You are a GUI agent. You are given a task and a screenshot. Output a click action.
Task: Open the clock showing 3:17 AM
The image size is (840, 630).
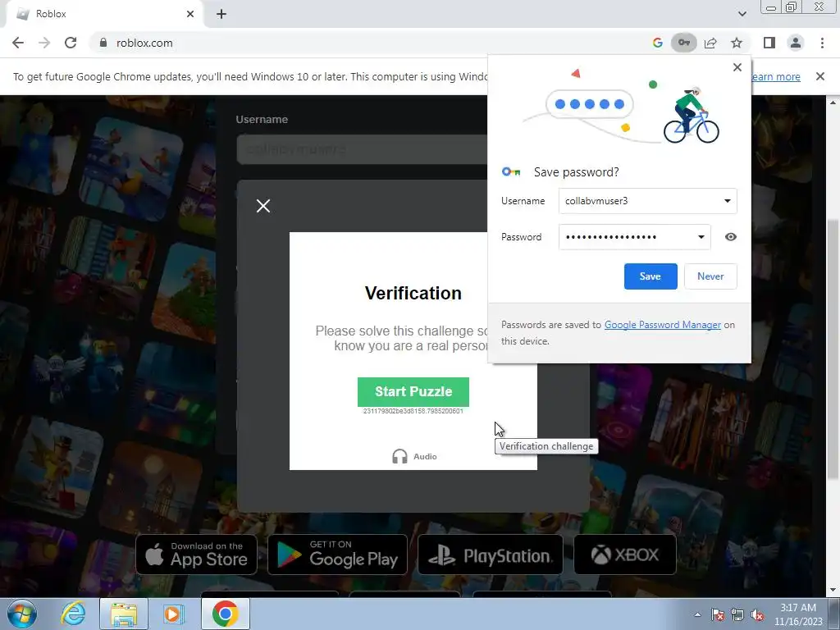(x=798, y=614)
